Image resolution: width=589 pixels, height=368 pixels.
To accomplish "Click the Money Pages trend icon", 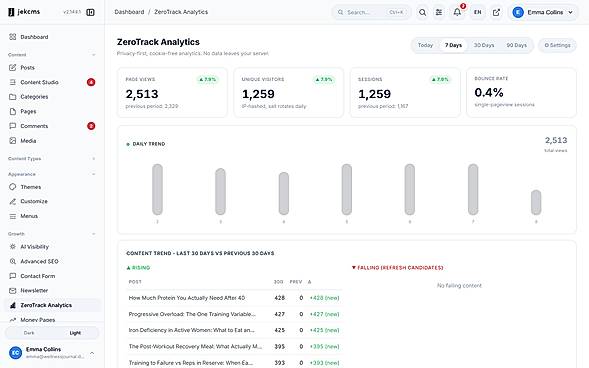I will (x=13, y=320).
